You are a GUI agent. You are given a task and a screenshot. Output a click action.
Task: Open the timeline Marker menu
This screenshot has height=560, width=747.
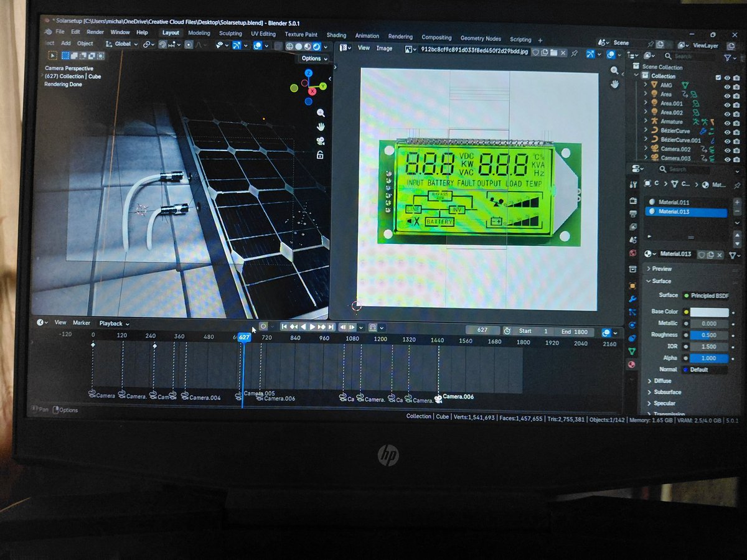[x=82, y=323]
